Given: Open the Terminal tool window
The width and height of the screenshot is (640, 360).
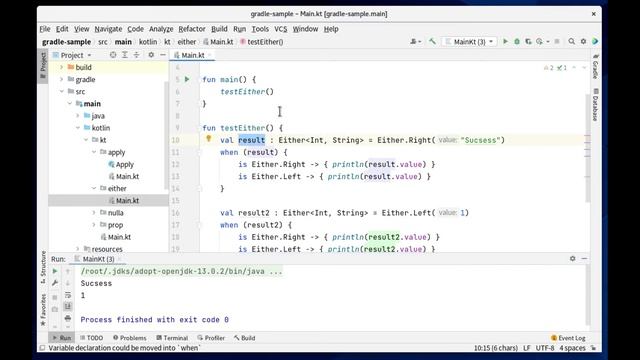Looking at the screenshot, I should [172, 338].
